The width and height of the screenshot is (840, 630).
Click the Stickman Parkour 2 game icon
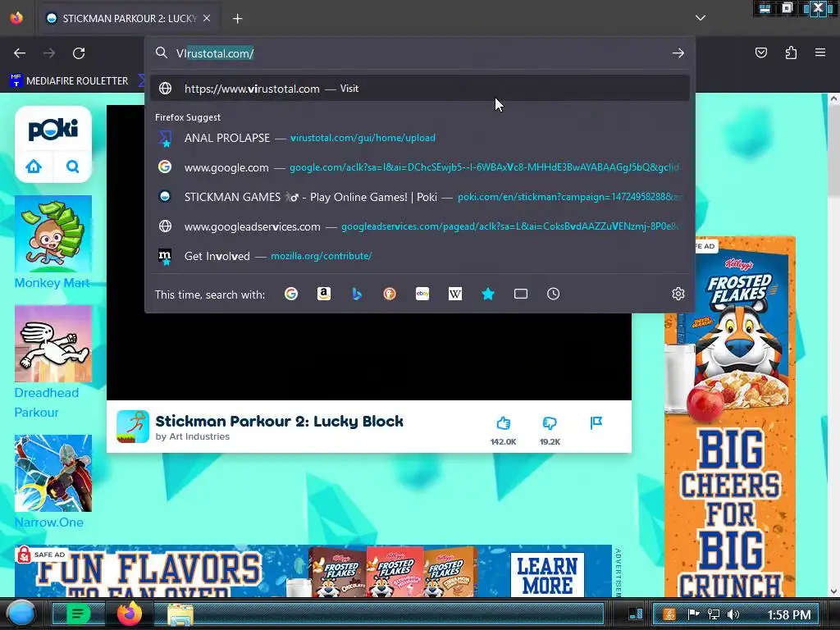(133, 427)
